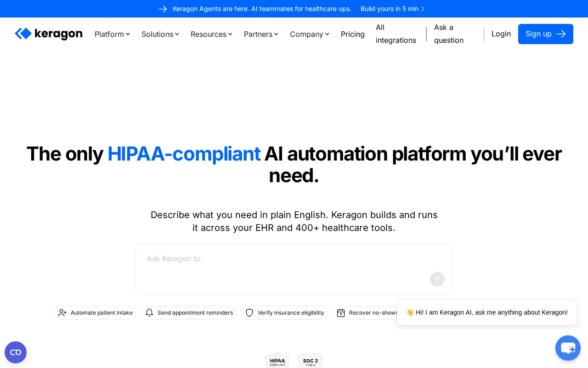
Task: Expand the Partners menu
Action: tap(261, 34)
